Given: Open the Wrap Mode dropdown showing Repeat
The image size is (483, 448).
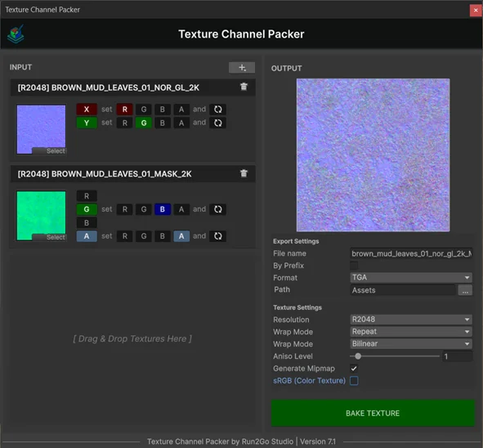Looking at the screenshot, I should (411, 332).
